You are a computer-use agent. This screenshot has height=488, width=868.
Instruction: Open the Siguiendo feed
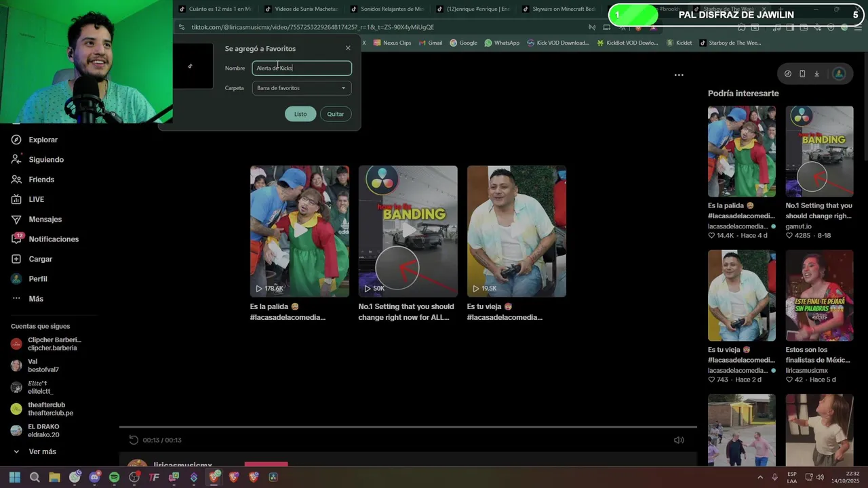[38, 159]
